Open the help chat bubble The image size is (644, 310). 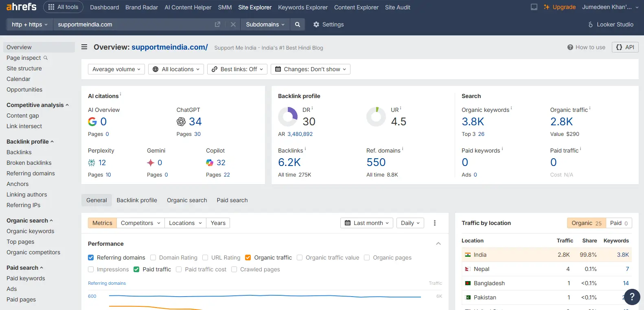click(x=632, y=297)
